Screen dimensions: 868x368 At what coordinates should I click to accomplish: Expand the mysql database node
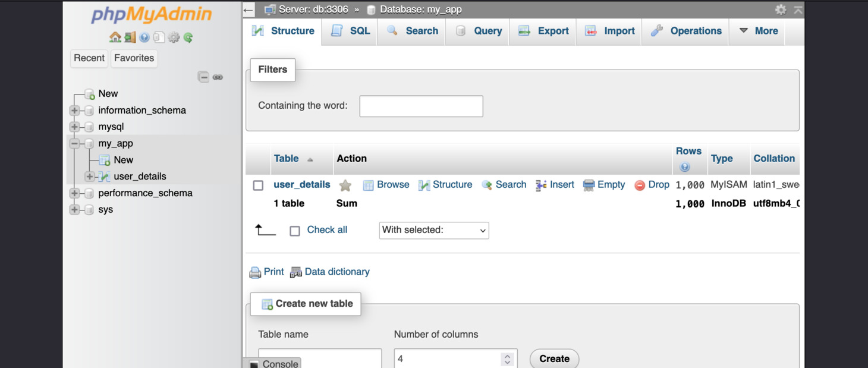click(74, 127)
